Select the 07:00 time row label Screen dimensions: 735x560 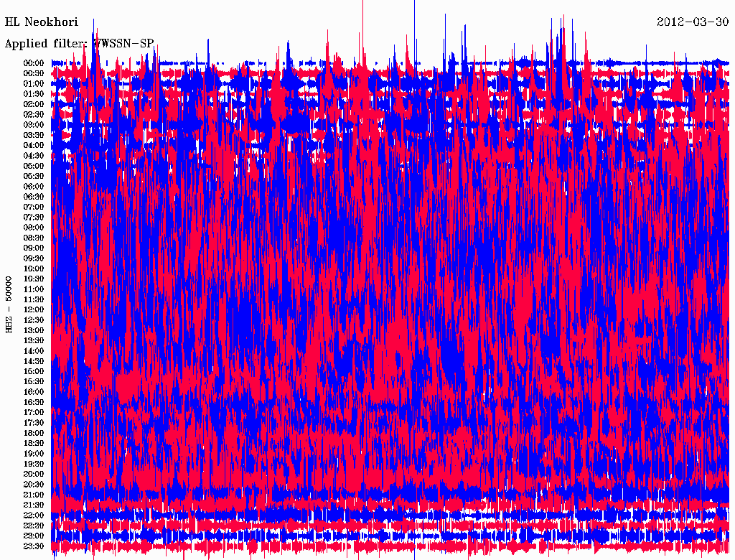(x=34, y=207)
